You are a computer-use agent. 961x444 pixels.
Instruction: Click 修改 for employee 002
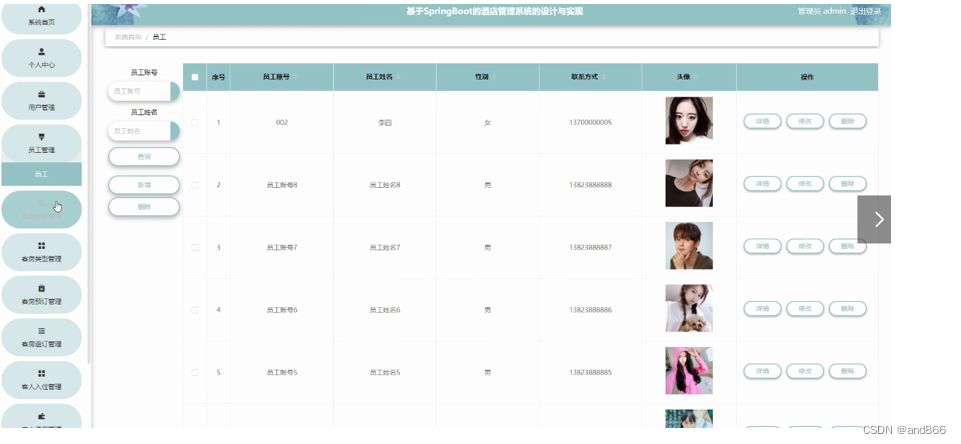pyautogui.click(x=805, y=121)
